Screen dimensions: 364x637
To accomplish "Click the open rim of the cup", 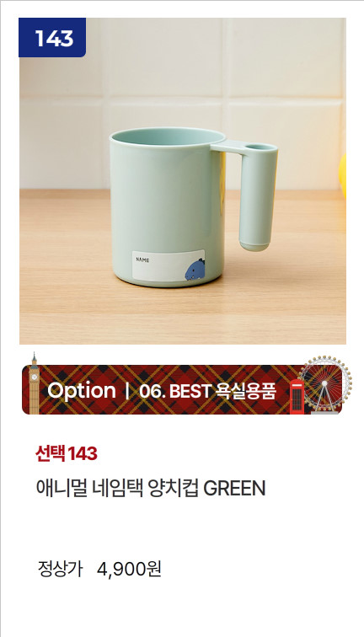I will coord(167,137).
